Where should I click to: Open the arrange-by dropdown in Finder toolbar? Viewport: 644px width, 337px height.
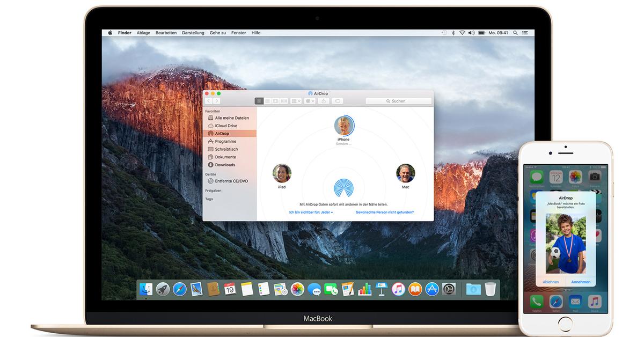pos(296,101)
